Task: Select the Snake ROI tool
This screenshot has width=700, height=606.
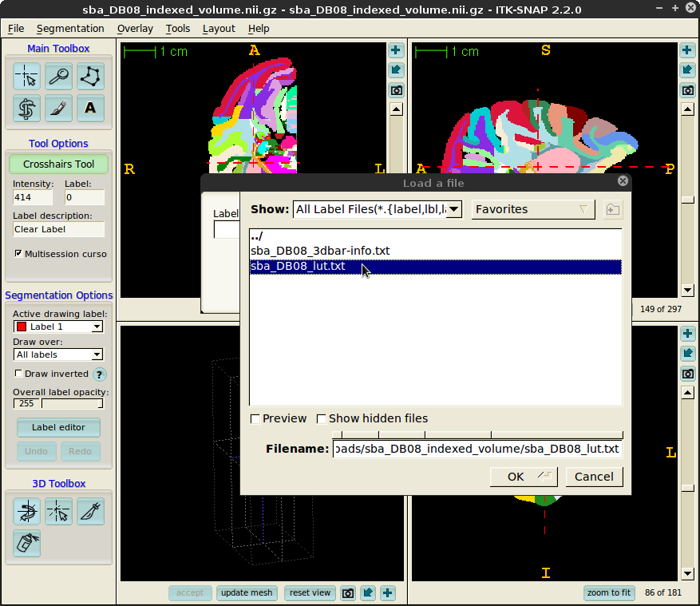Action: click(26, 108)
